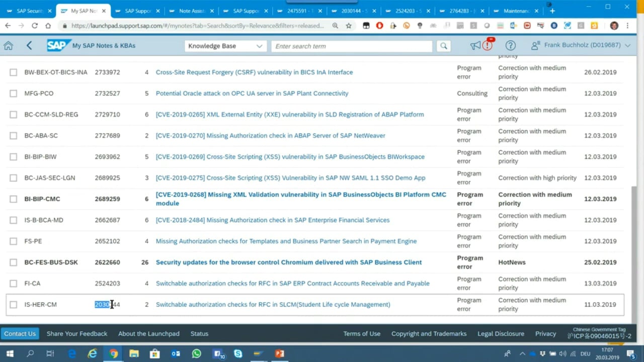Click the date 25.02.2019
644x362 pixels.
[x=600, y=262]
